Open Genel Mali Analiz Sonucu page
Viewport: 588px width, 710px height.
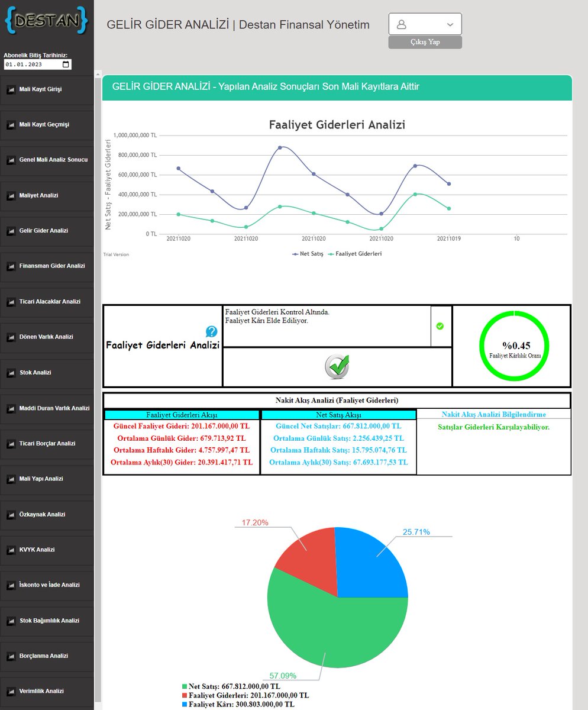(x=47, y=160)
